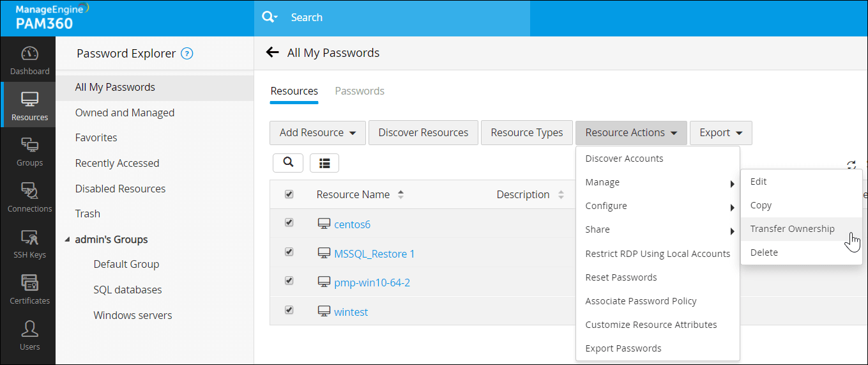Toggle the select-all checkbox in table header
The image size is (868, 365).
pyautogui.click(x=289, y=194)
